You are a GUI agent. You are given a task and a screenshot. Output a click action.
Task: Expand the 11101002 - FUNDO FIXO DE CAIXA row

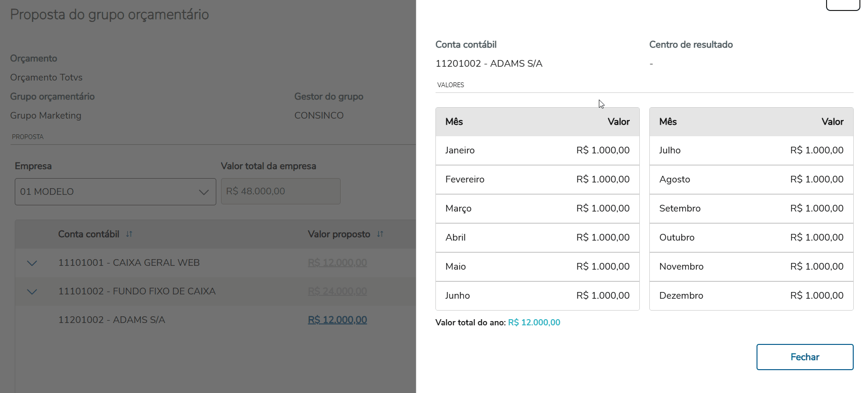[32, 292]
